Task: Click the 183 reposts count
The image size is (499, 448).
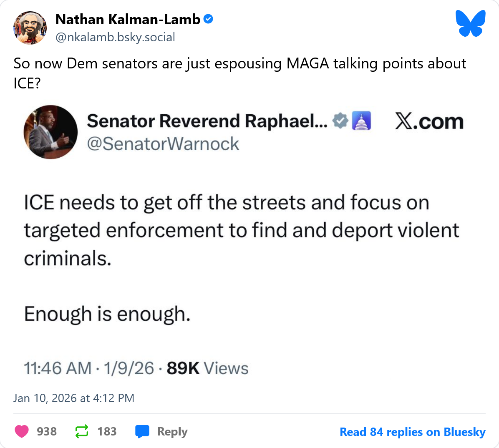Action: 107,431
